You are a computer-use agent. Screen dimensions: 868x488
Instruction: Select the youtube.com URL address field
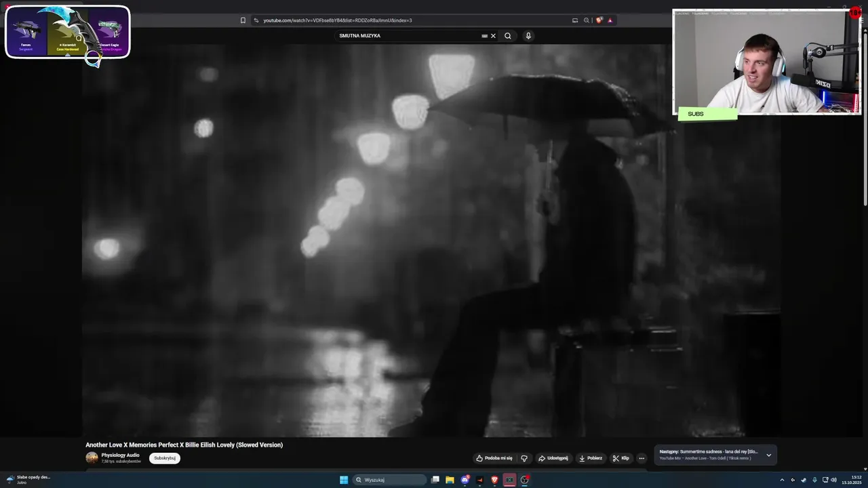click(338, 20)
